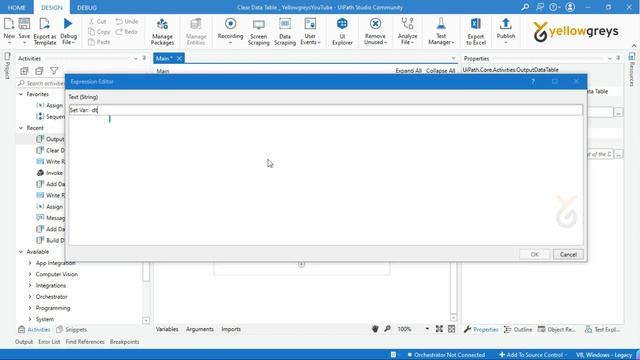Click Collapse All link
This screenshot has width=640, height=360.
440,71
